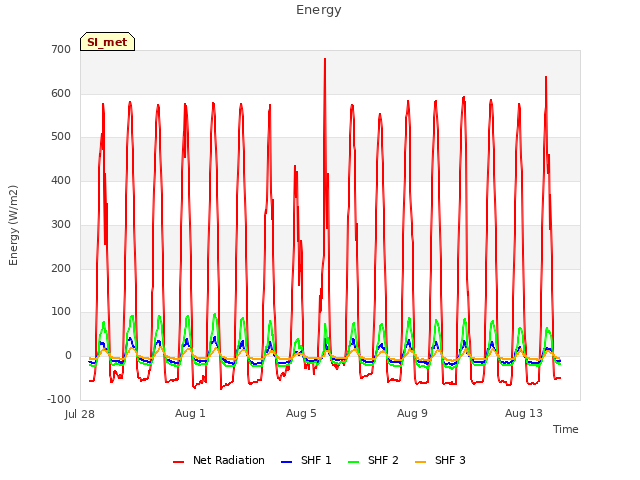Toggle Net Radiation legend entry

219,460
